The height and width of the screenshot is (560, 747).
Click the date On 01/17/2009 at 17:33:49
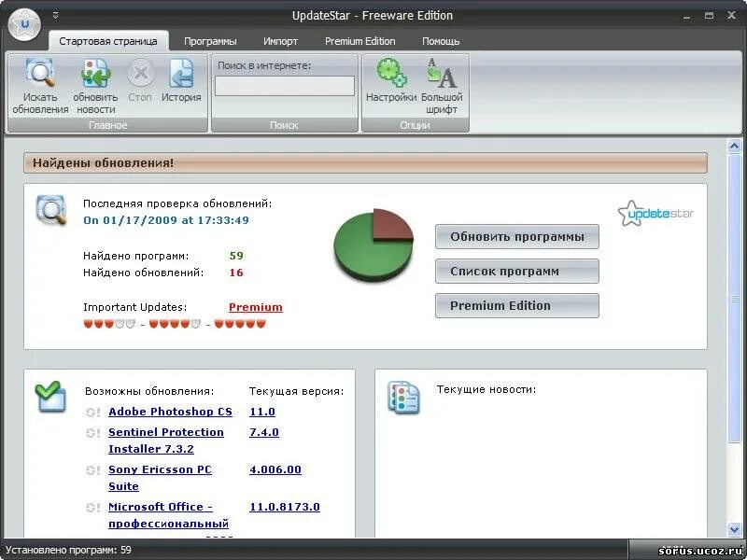(x=166, y=220)
